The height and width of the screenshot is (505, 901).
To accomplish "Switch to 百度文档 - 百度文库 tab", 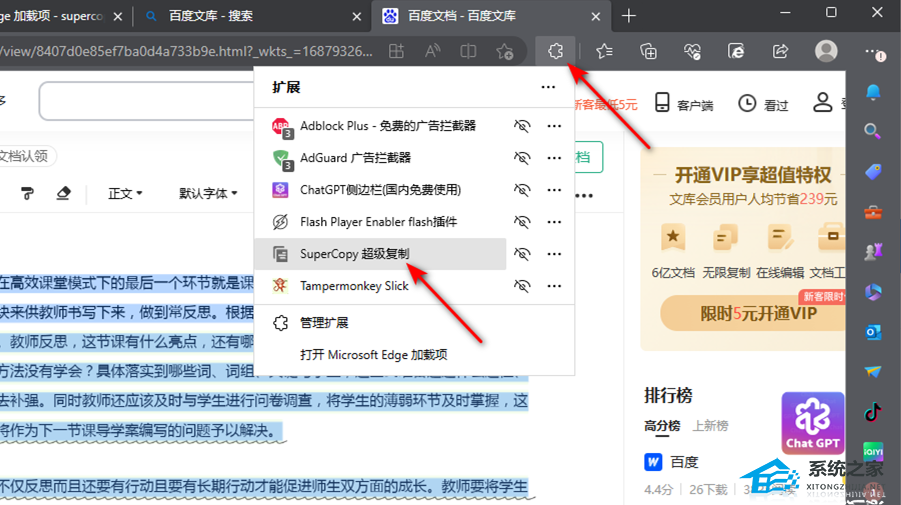I will [491, 16].
